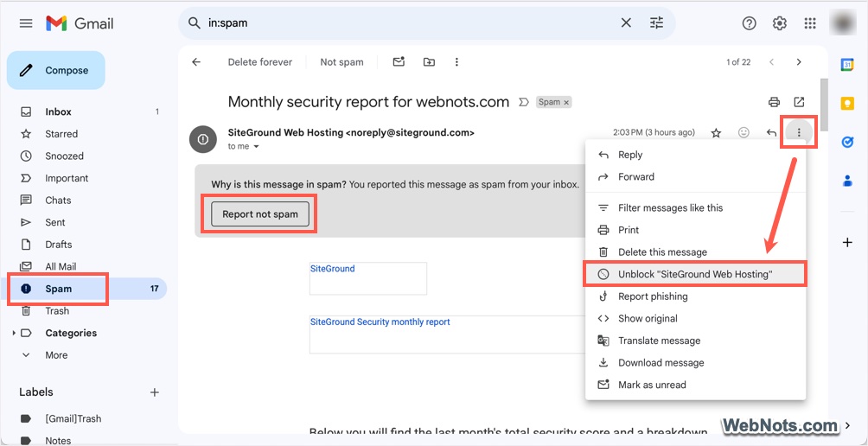This screenshot has width=868, height=446.
Task: Click the message More three-dot button
Action: click(x=799, y=133)
